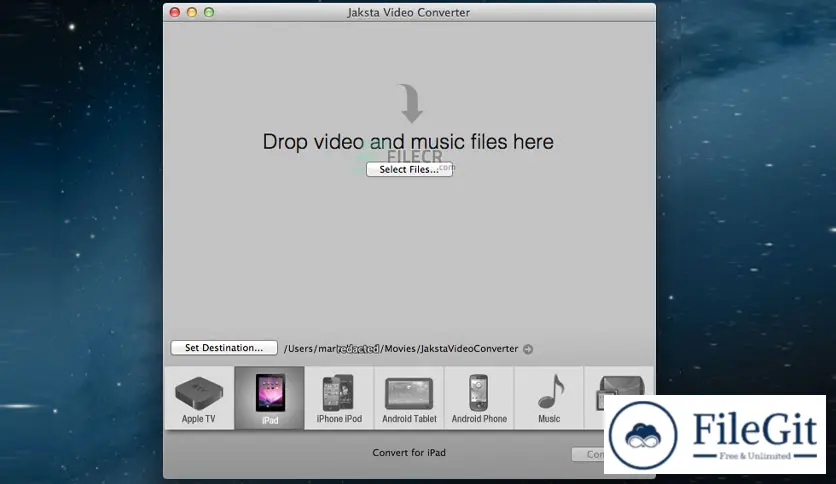Image resolution: width=836 pixels, height=484 pixels.
Task: Open the Set Destination... dialog
Action: (224, 348)
